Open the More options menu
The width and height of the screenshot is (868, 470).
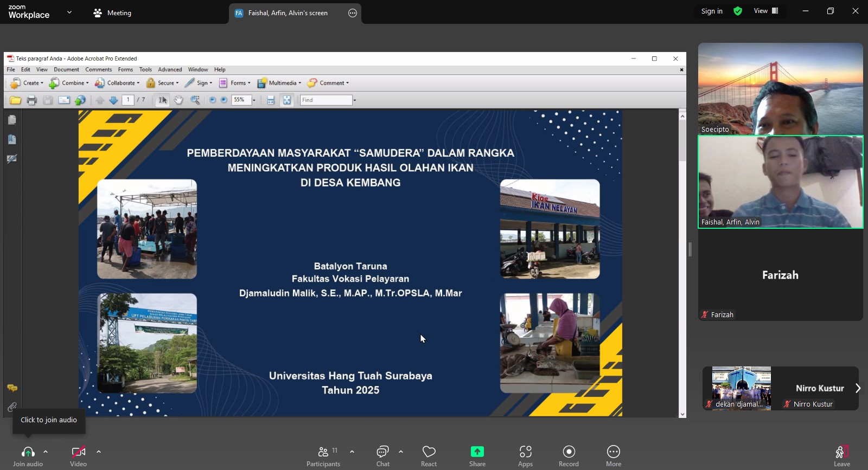(613, 455)
